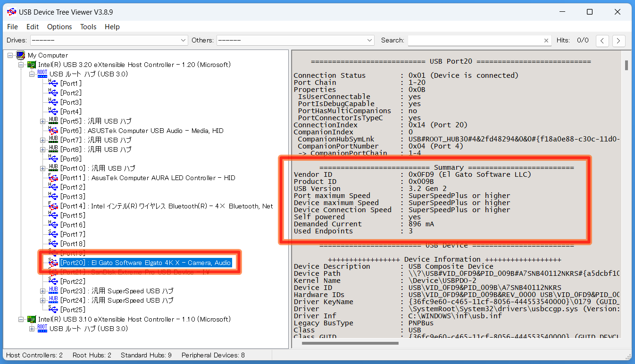Viewport: 635px width, 364px height.
Task: Open the Others dropdown
Action: pyautogui.click(x=295, y=41)
